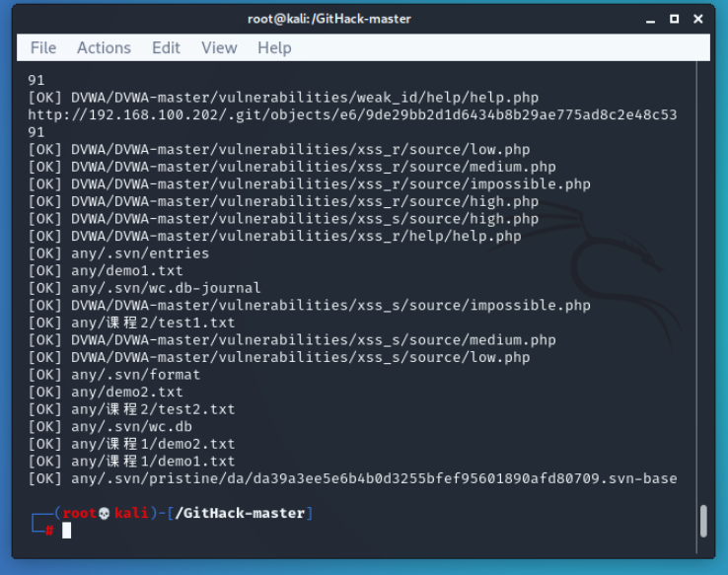
Task: Open the Help menu
Action: pos(274,47)
